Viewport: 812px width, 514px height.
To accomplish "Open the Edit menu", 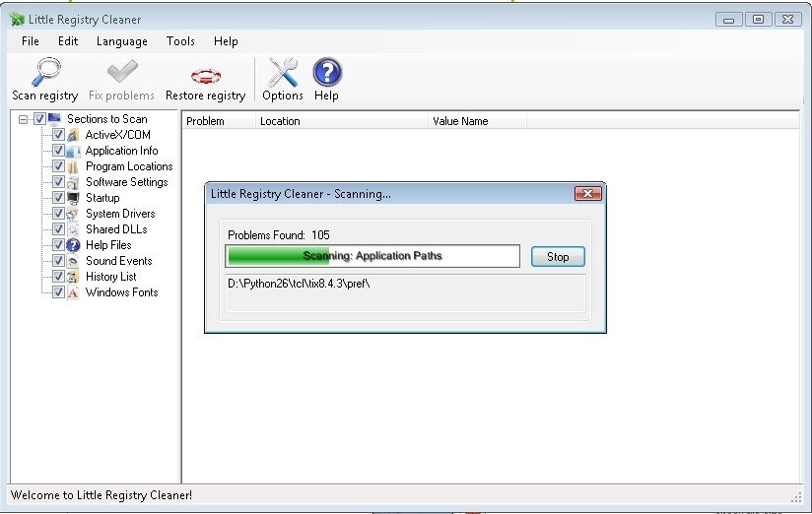I will 68,41.
